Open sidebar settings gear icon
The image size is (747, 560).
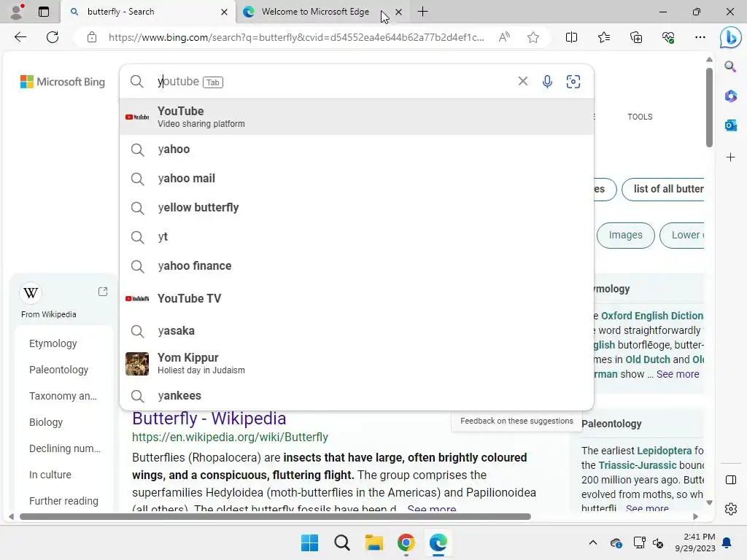click(x=730, y=509)
